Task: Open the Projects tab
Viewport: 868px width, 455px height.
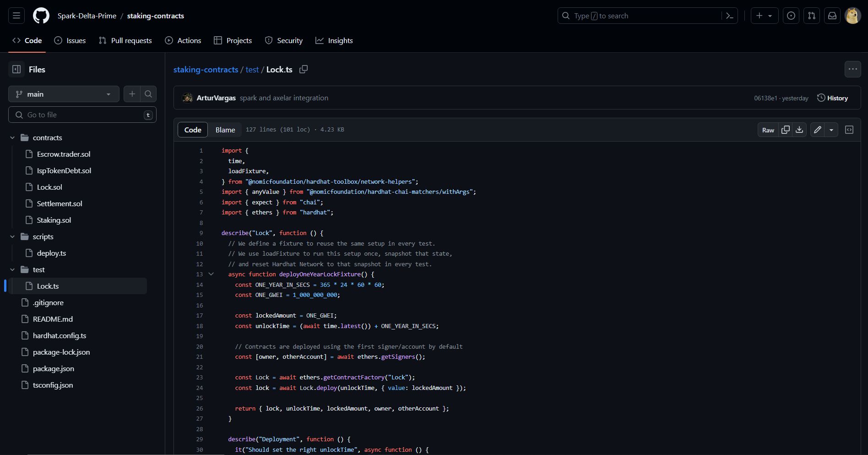Action: 233,40
